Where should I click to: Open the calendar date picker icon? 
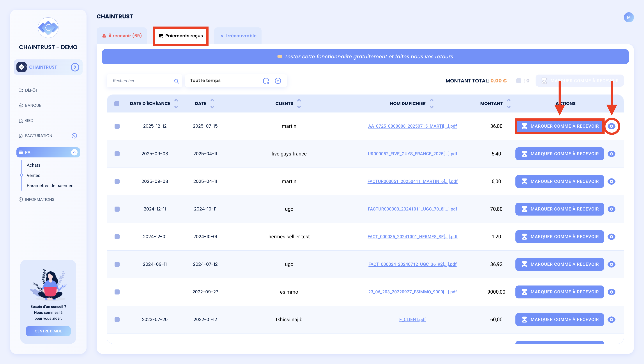(266, 81)
